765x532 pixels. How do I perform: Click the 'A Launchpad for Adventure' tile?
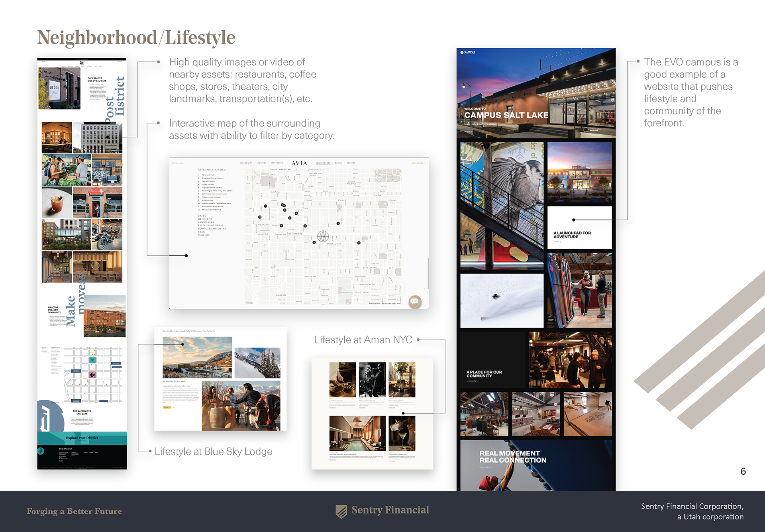coord(579,228)
